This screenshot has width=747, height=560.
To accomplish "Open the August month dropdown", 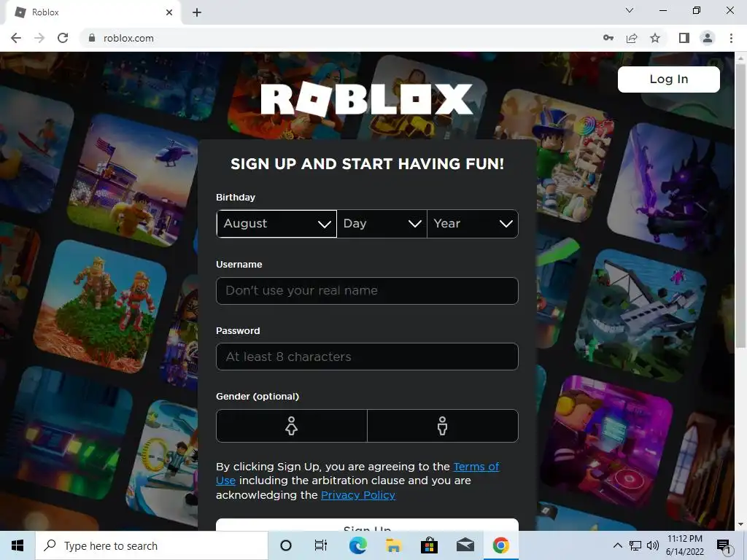I will [276, 224].
